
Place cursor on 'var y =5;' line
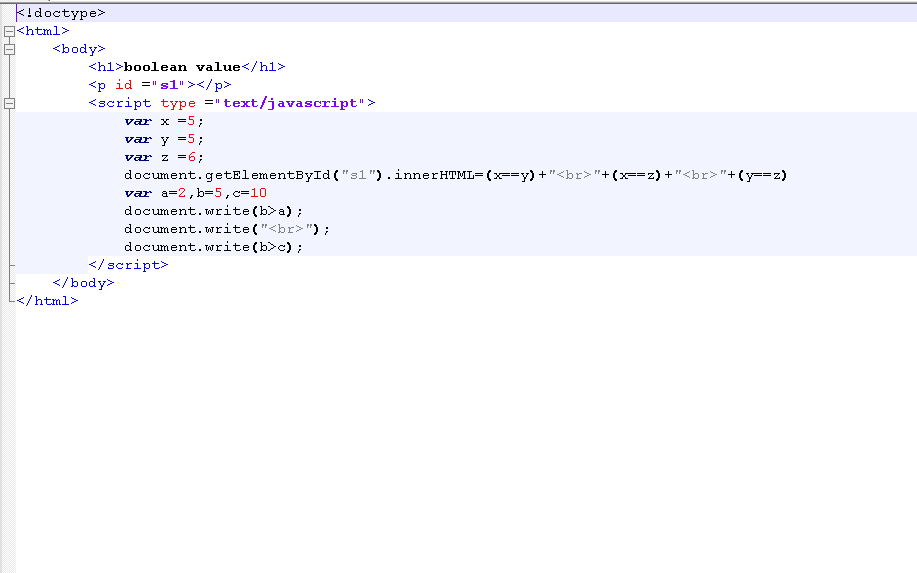pos(163,139)
